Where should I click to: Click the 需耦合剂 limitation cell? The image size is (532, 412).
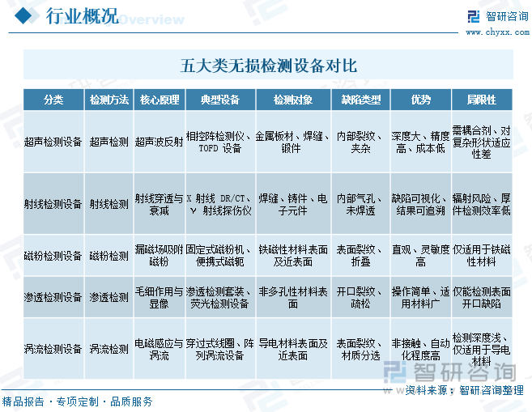(x=482, y=142)
